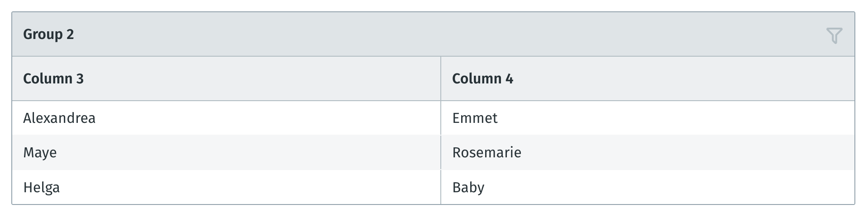Click empty space right of Rosemarie in its cell
This screenshot has height=224, width=868.
click(x=688, y=152)
